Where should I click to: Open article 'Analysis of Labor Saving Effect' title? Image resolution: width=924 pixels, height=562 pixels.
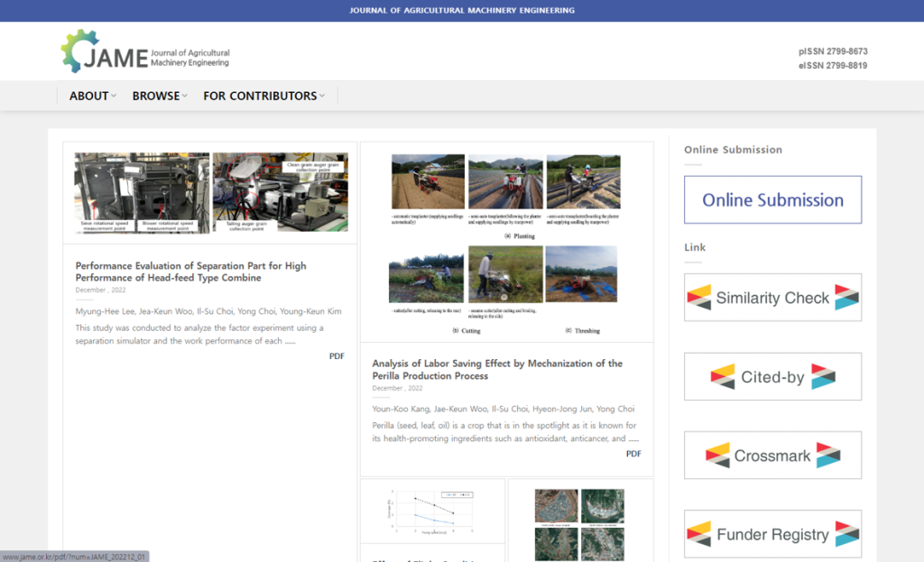click(497, 369)
